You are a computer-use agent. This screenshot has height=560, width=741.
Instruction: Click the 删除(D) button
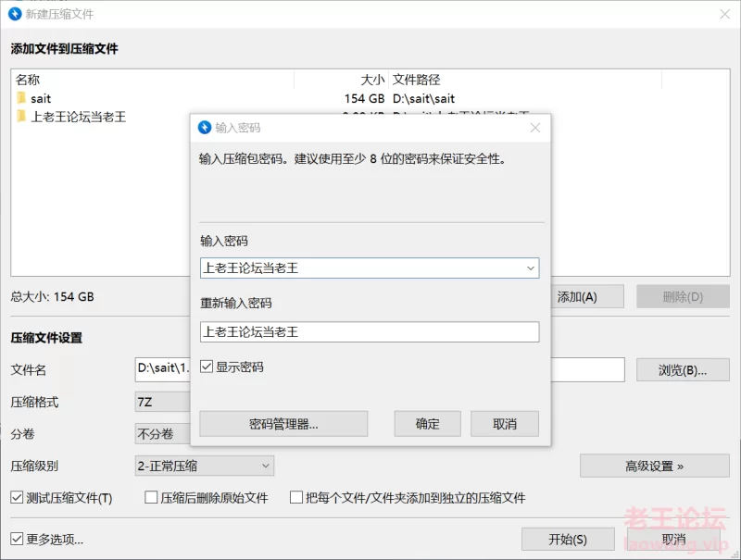coord(683,296)
